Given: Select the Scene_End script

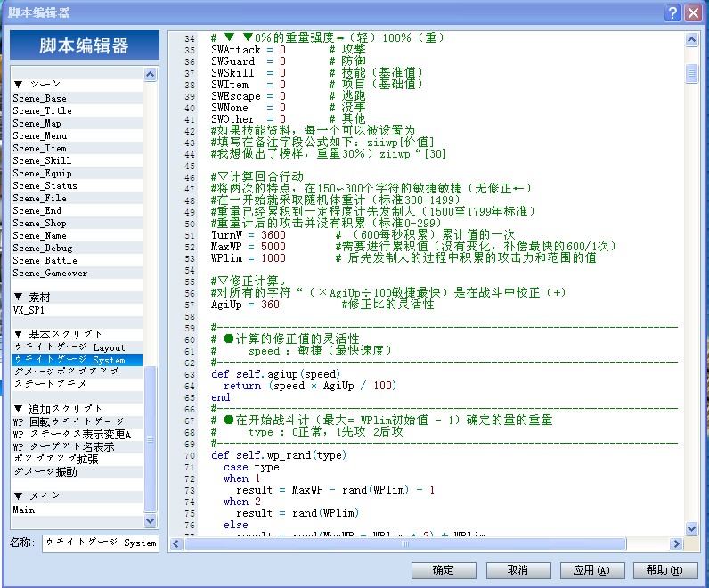Looking at the screenshot, I should [77, 211].
